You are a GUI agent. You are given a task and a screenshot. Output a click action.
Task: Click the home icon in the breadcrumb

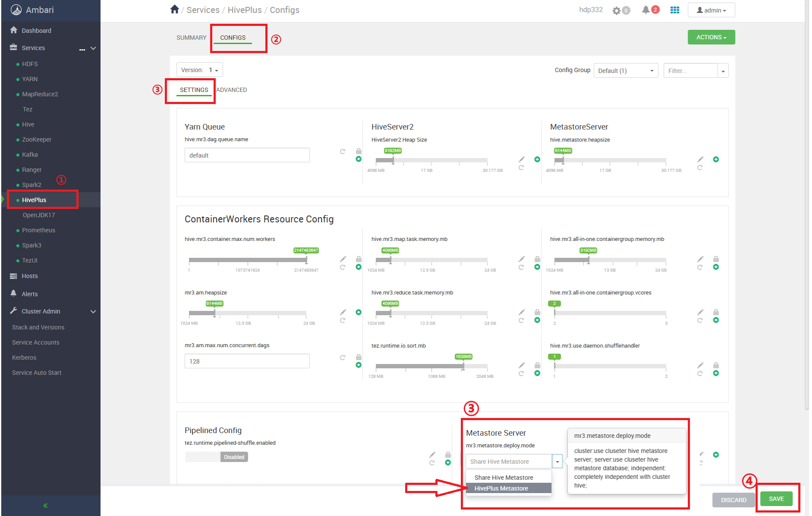click(x=174, y=9)
